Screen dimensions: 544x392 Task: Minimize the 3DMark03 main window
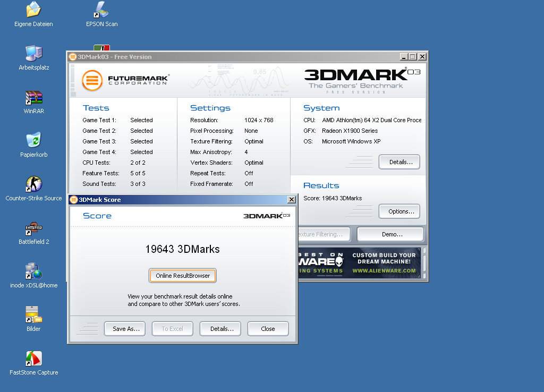click(404, 56)
